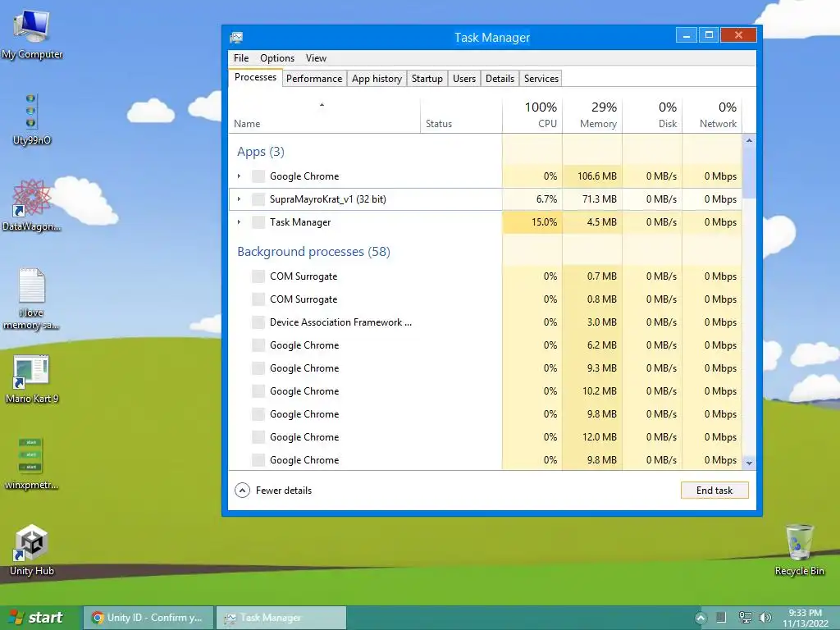Open the winxpmetr desktop icon
The width and height of the screenshot is (840, 630).
coord(31,464)
